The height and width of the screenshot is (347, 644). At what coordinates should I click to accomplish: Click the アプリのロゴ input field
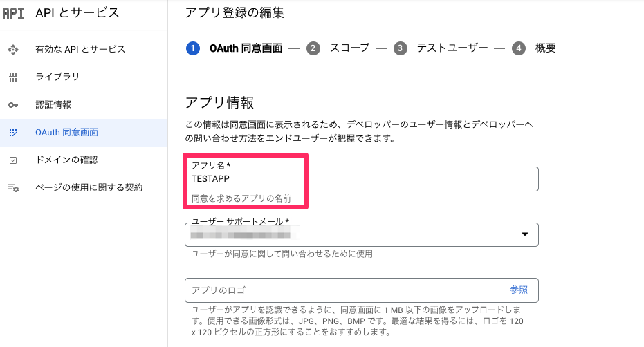361,290
